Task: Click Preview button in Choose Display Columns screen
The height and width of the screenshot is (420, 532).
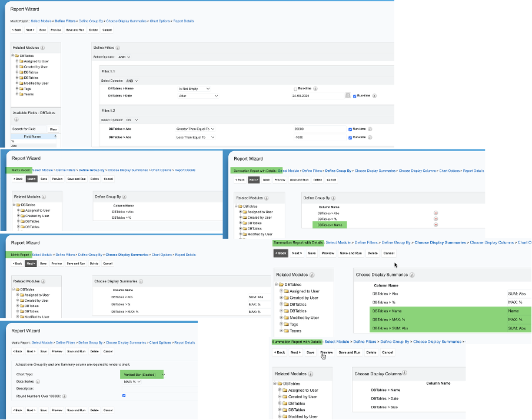Action: [x=327, y=352]
